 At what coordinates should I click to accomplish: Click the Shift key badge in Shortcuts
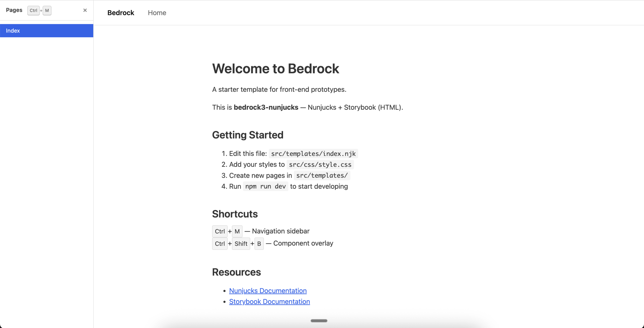pyautogui.click(x=241, y=244)
